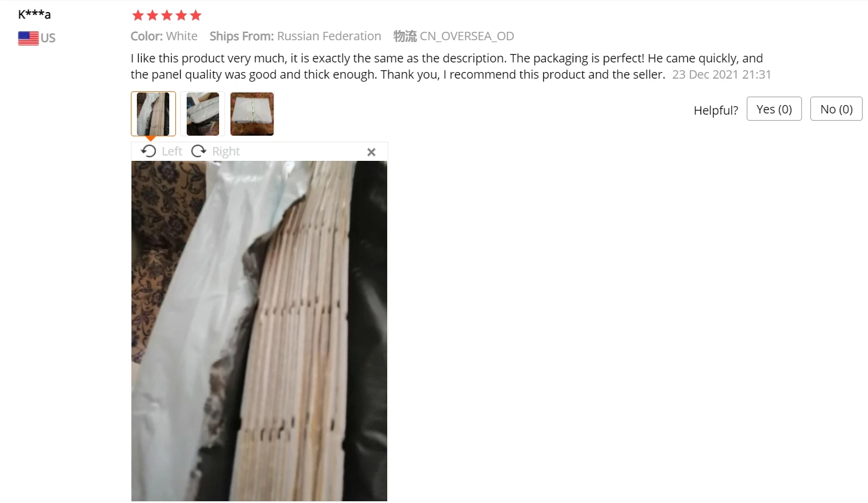Screen dimensions: 868x503
Task: Click the "Color: White" attribute text
Action: click(x=164, y=36)
